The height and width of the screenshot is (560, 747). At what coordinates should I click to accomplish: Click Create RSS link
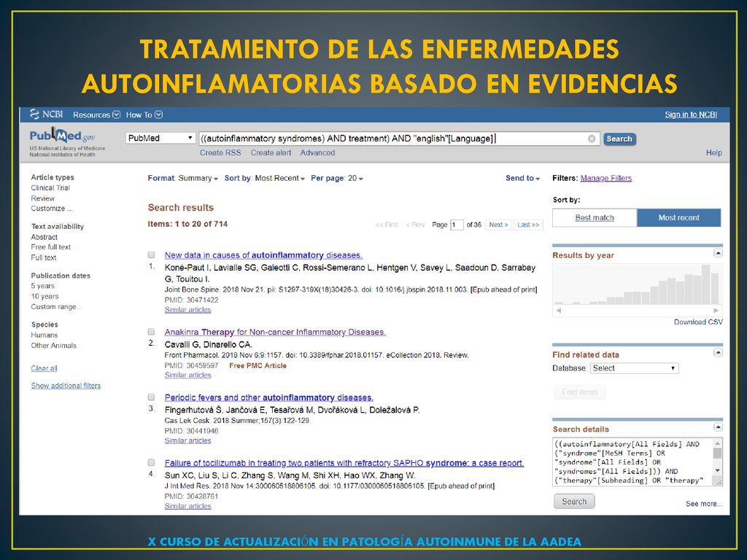(220, 153)
